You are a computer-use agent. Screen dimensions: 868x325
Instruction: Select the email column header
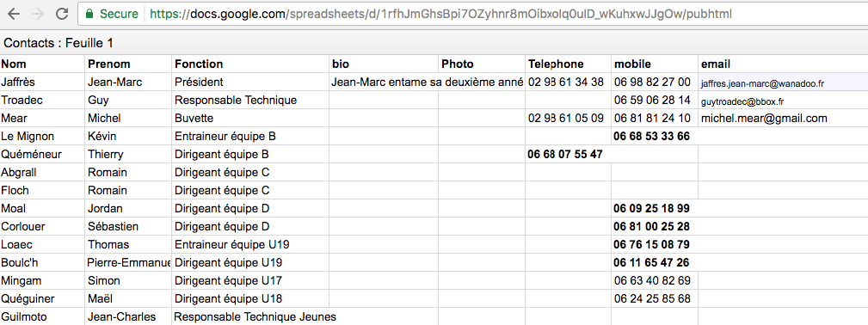coord(784,64)
